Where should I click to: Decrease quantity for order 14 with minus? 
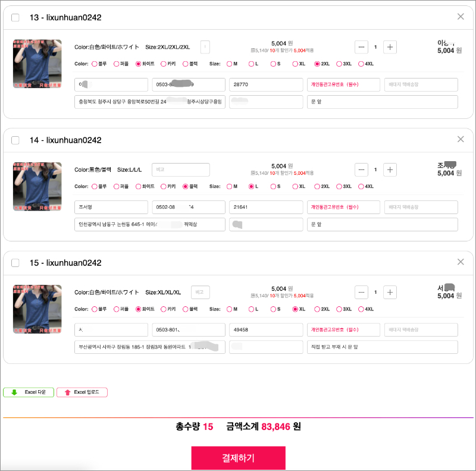pyautogui.click(x=361, y=169)
